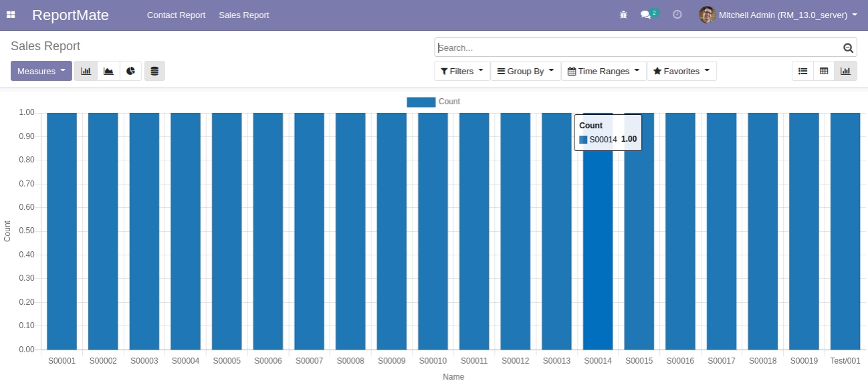This screenshot has height=385, width=868.
Task: Open the Mitchell Admin user menu
Action: [x=778, y=15]
